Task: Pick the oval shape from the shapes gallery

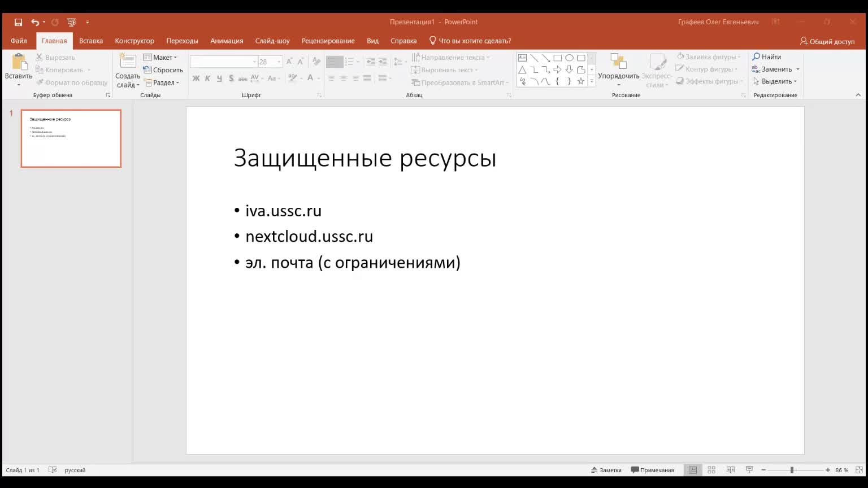Action: tap(569, 58)
